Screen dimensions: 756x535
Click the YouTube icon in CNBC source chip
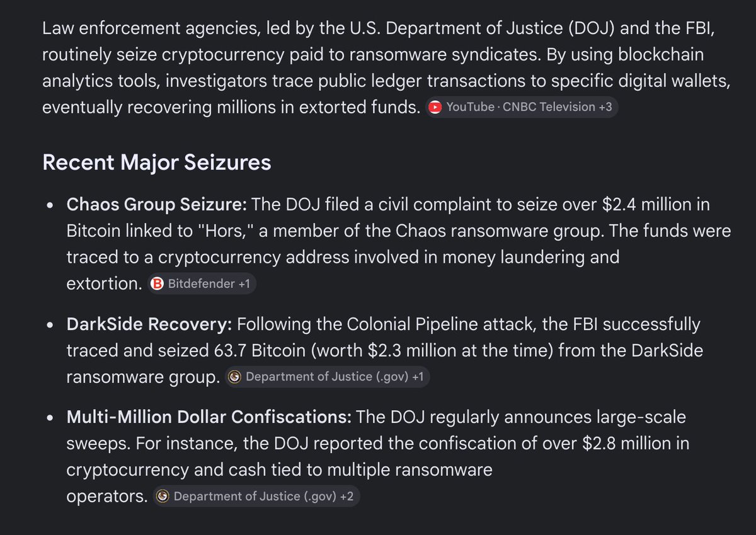(x=435, y=108)
